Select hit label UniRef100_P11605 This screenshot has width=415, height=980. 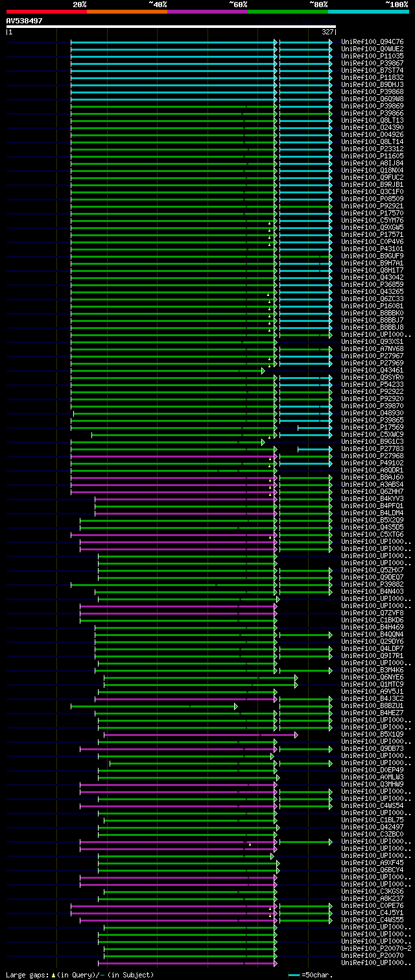(x=372, y=156)
